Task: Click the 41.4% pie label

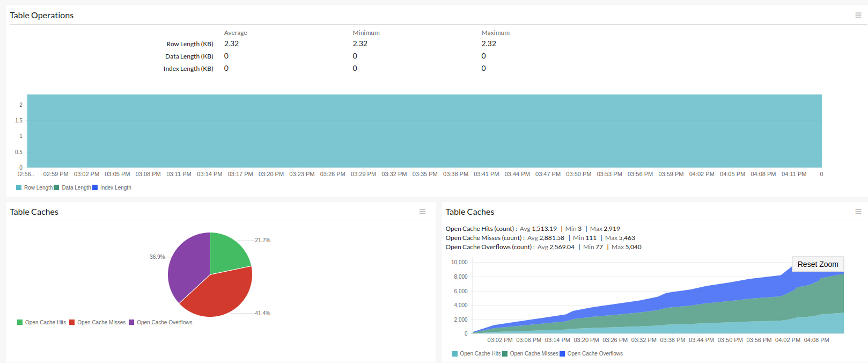Action: click(262, 313)
